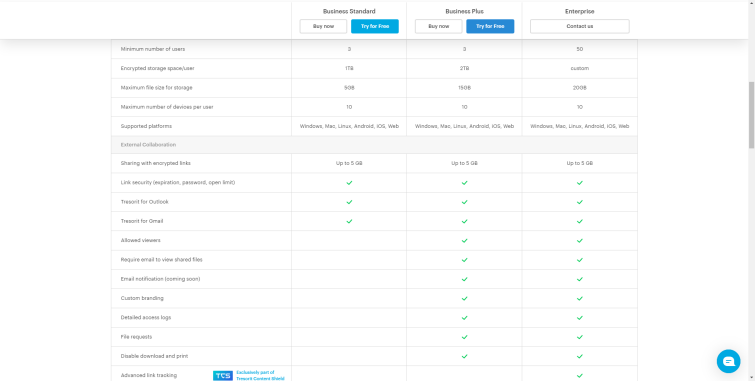Click Business Standard checkmark for Link security
Image resolution: width=755 pixels, height=381 pixels.
point(349,183)
